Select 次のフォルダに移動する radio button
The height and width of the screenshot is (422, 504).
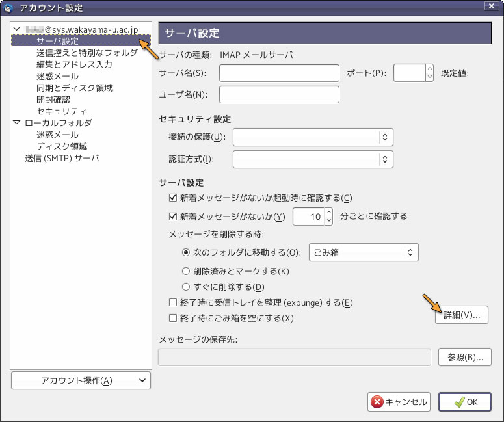coord(186,252)
